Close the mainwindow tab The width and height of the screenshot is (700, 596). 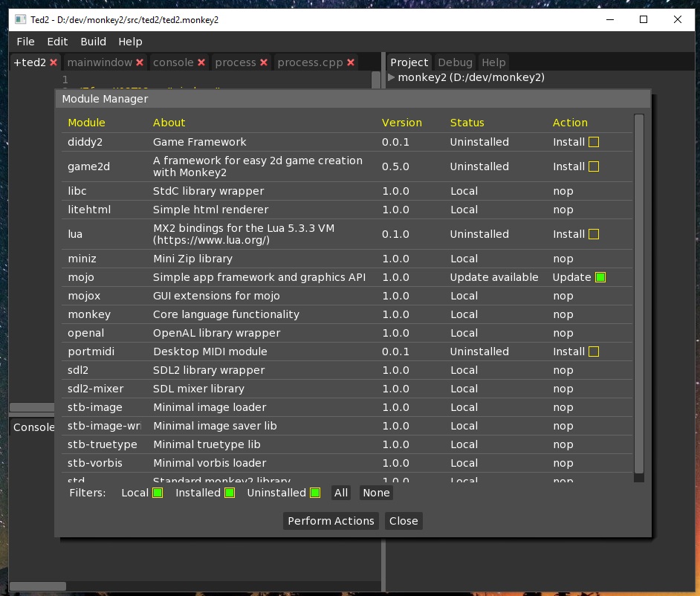point(140,62)
